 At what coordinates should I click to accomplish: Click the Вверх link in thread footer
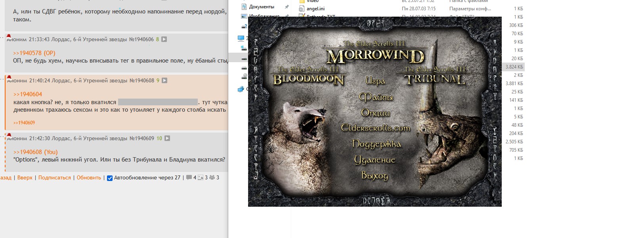25,178
